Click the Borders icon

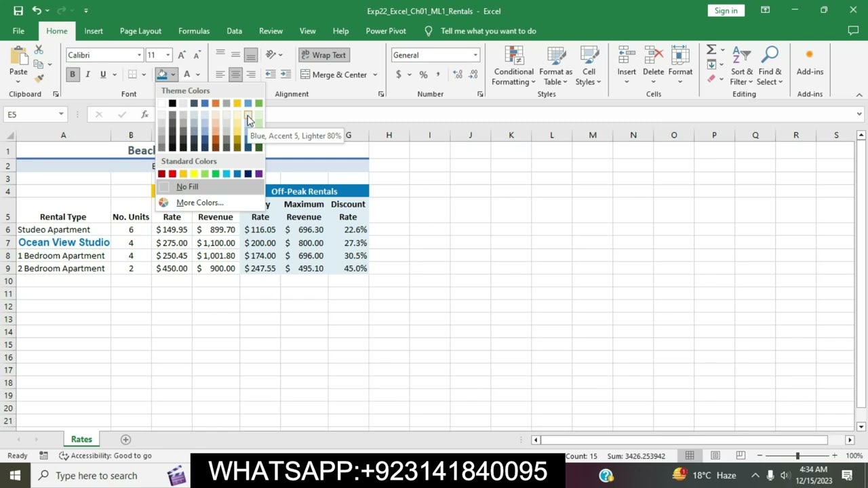133,75
